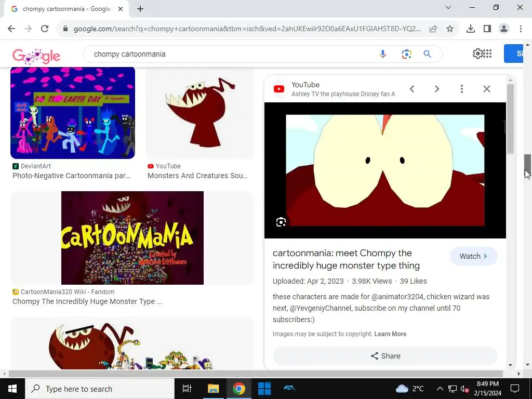Click the preview panel scroll down arrow
532x399 pixels.
510,365
